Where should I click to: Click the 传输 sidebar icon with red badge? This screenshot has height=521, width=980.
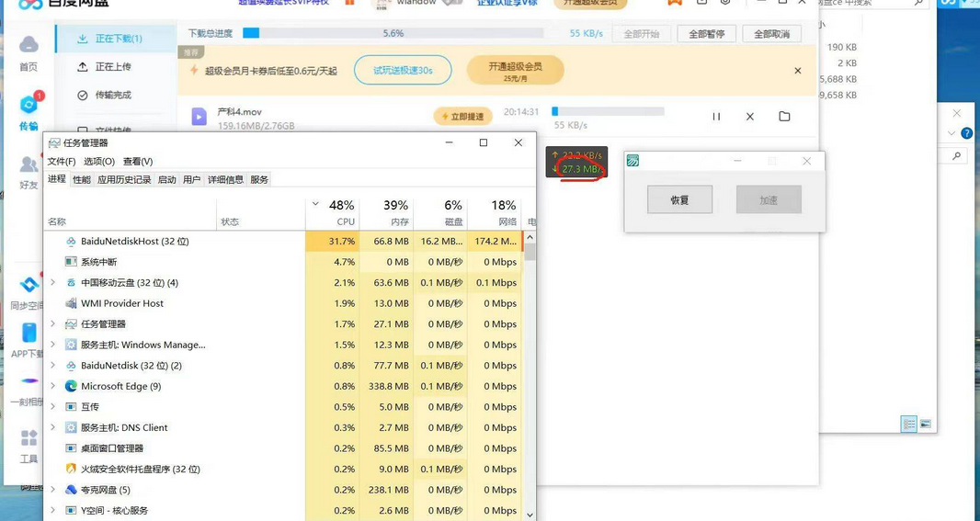[28, 112]
